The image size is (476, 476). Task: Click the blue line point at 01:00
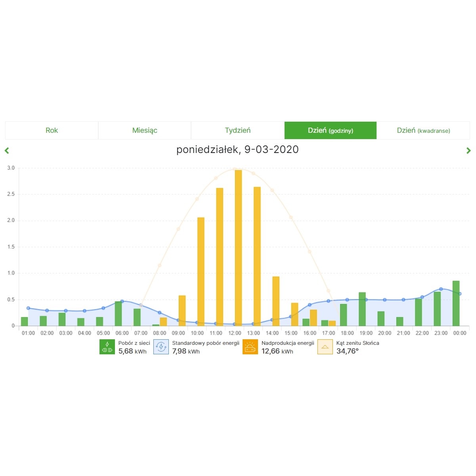pyautogui.click(x=28, y=308)
